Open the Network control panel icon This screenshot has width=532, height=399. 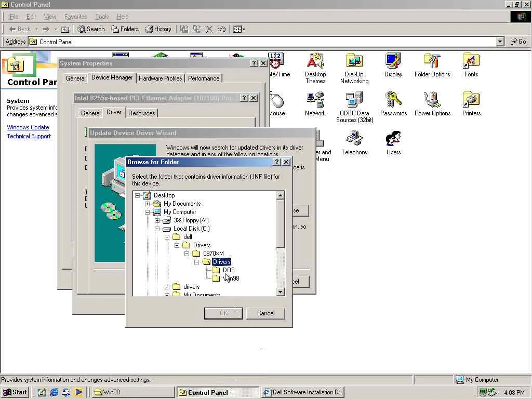coord(315,104)
